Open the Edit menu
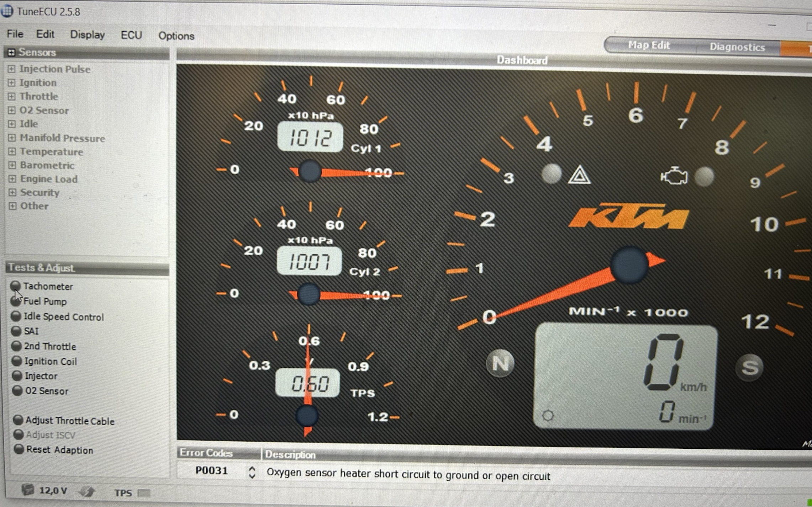This screenshot has height=507, width=812. 45,34
